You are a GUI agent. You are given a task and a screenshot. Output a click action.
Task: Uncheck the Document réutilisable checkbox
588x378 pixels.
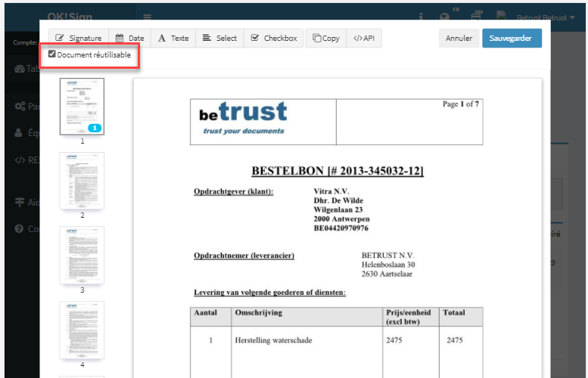[x=52, y=54]
